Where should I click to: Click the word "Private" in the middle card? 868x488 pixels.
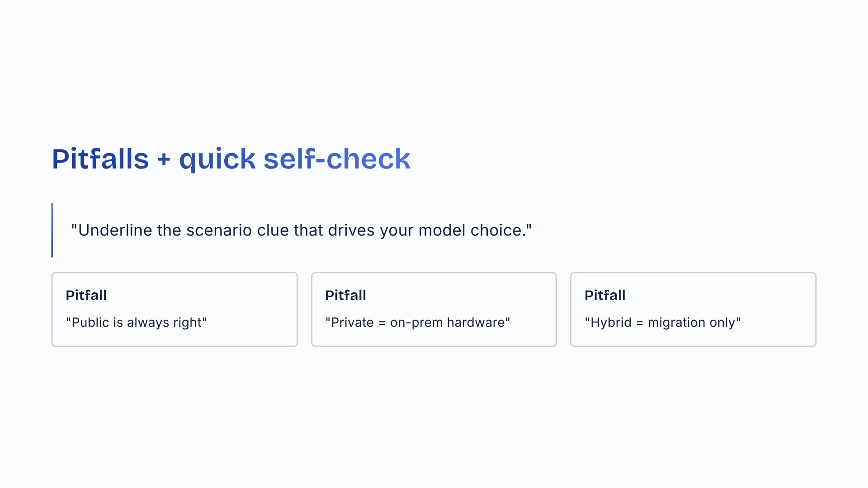pyautogui.click(x=352, y=323)
